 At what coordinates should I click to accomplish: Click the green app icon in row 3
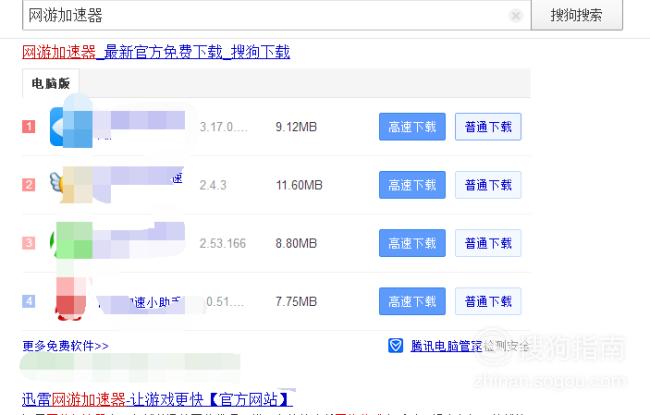[x=70, y=242]
